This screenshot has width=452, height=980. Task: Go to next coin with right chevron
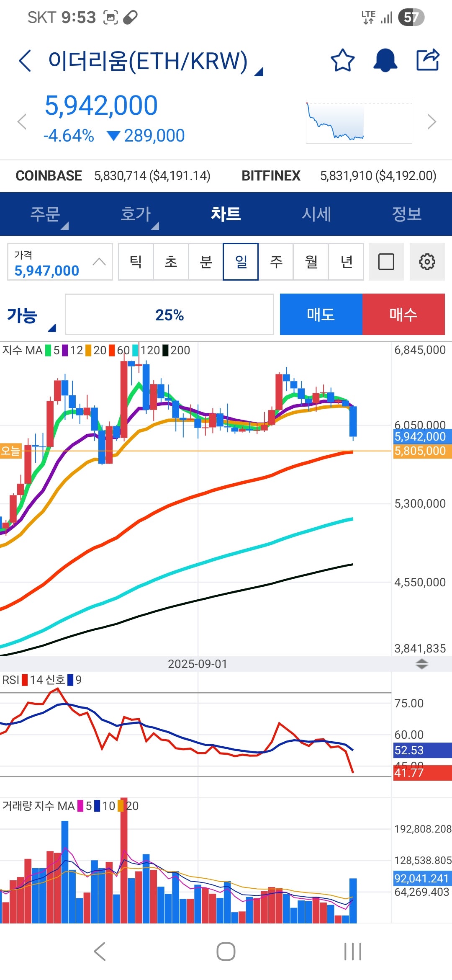(432, 121)
